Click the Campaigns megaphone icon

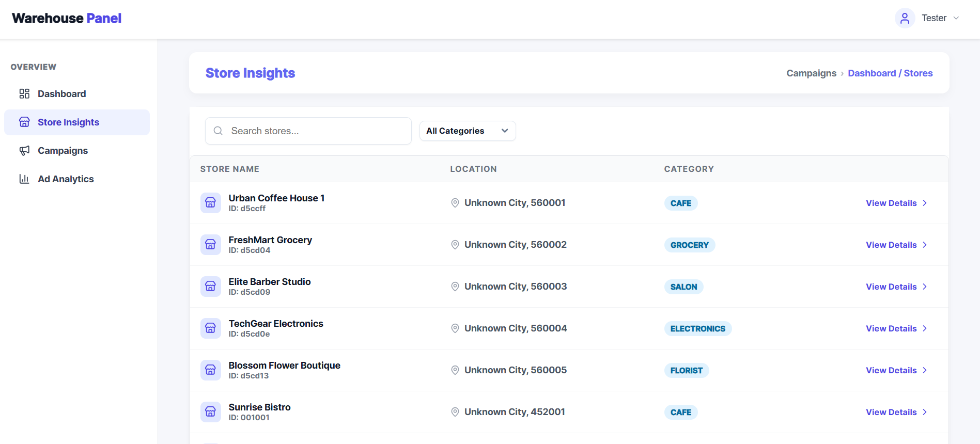click(x=24, y=150)
